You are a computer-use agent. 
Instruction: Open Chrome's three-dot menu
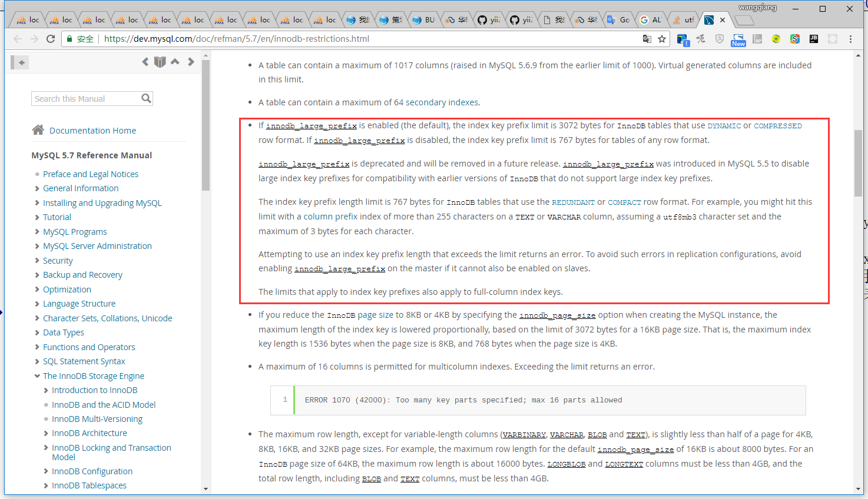click(x=850, y=39)
